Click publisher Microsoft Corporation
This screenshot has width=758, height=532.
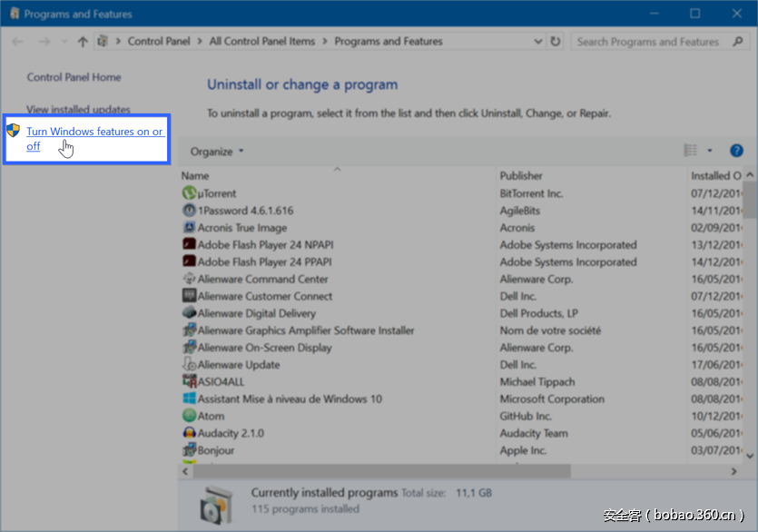click(552, 399)
